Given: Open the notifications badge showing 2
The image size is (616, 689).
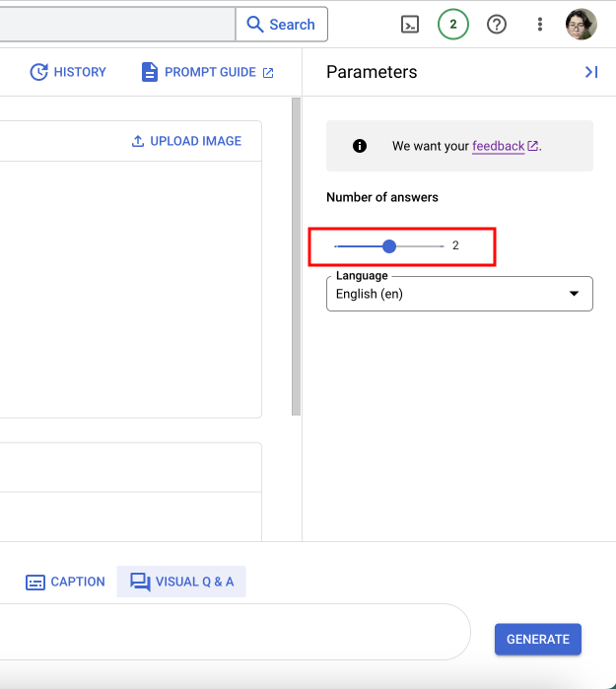Looking at the screenshot, I should [x=453, y=25].
